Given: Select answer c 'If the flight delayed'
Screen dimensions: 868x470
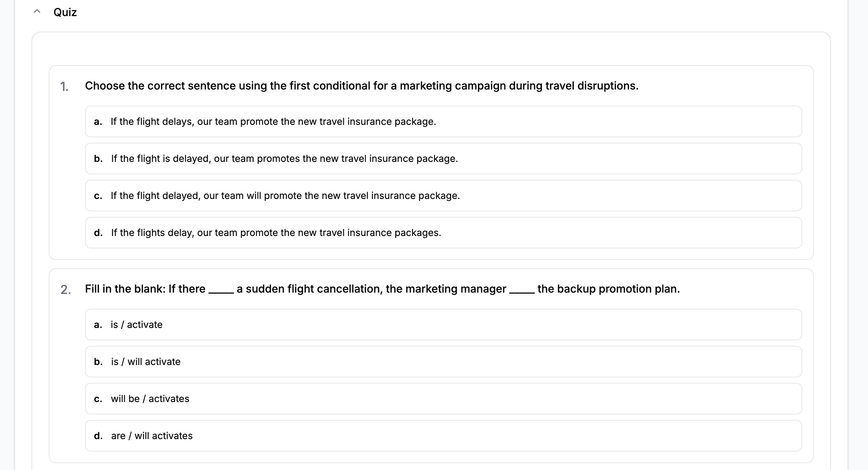Looking at the screenshot, I should coord(443,196).
